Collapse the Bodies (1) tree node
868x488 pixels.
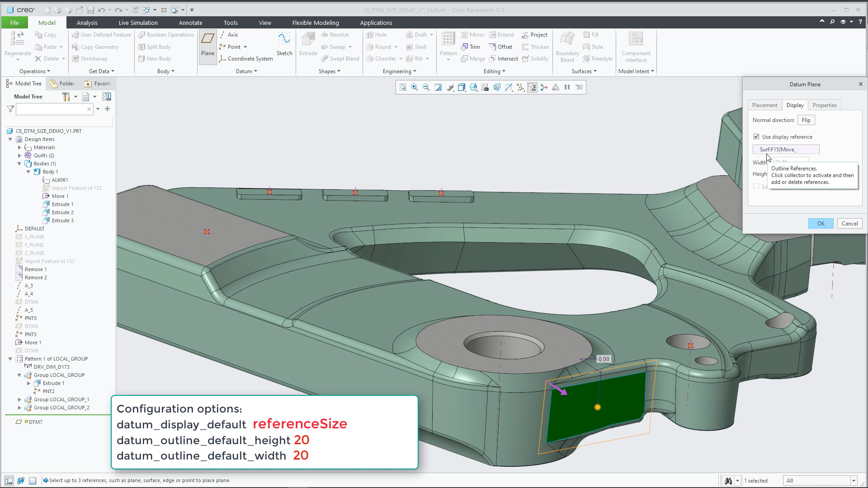click(x=19, y=164)
